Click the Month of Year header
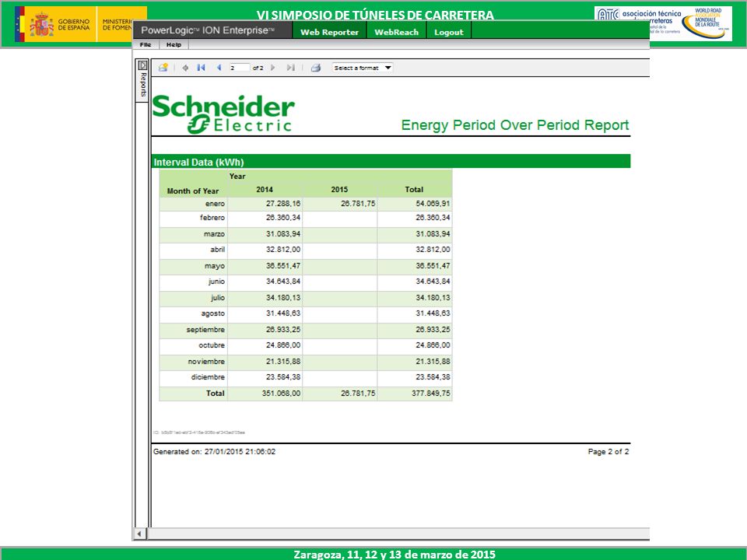The width and height of the screenshot is (747, 560). tap(193, 191)
